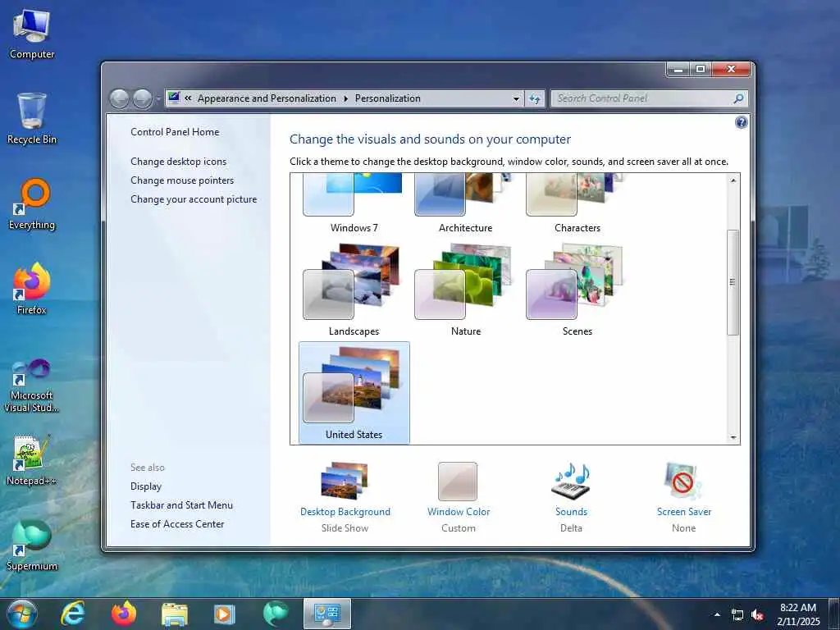Open the Windows Start menu orb

[22, 614]
